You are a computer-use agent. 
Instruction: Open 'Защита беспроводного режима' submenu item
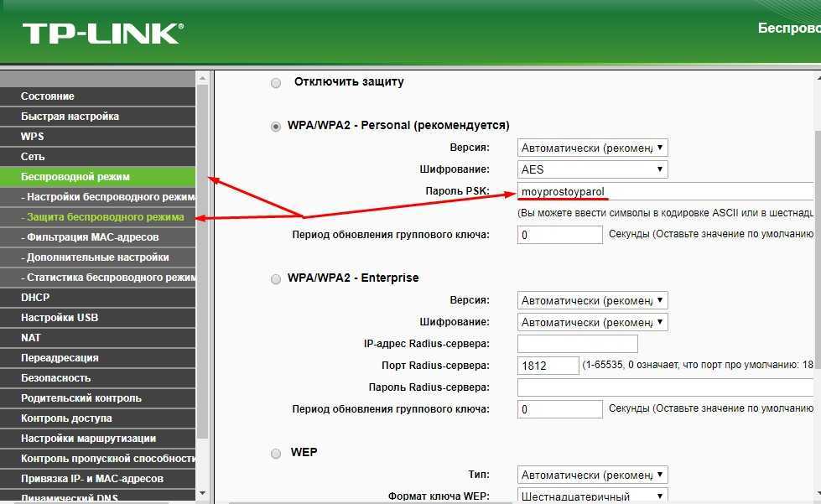[x=102, y=217]
